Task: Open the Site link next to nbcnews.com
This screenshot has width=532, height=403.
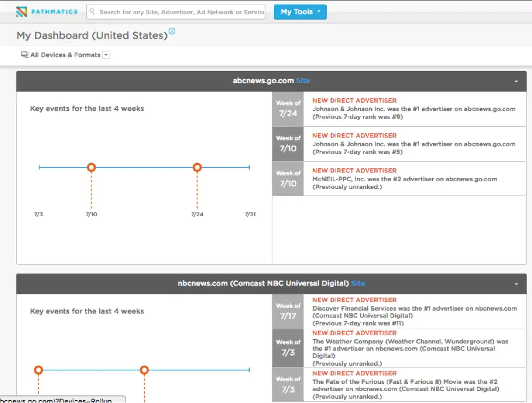Action: point(358,283)
